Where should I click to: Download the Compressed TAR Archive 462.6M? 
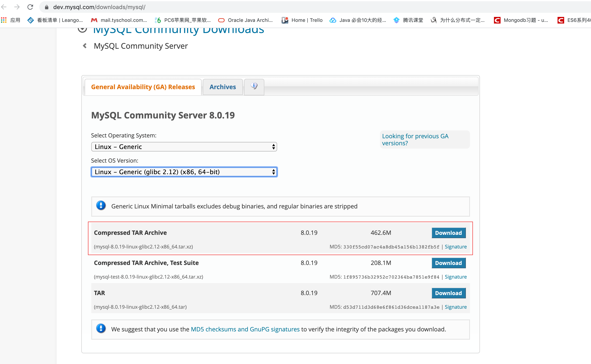[x=448, y=233]
